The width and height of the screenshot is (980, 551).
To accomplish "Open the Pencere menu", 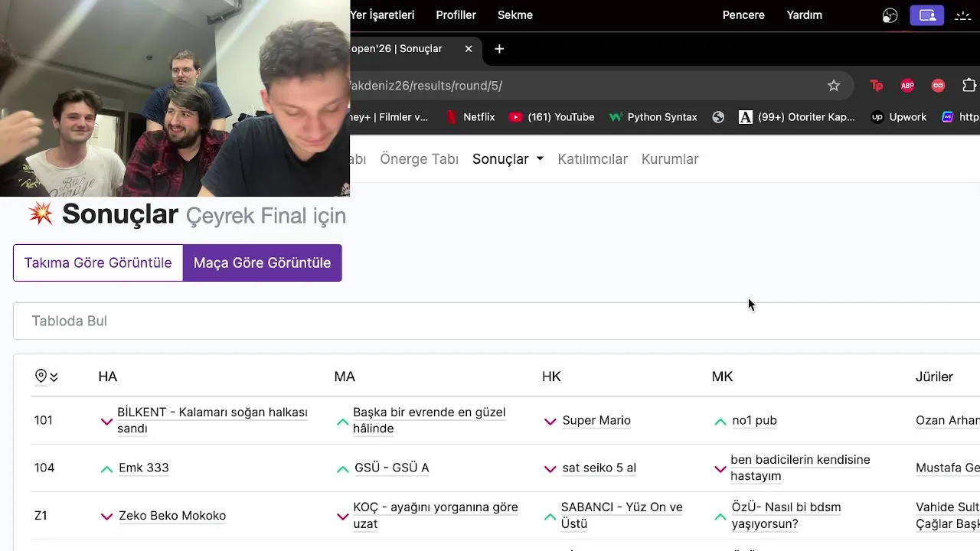I will [743, 15].
